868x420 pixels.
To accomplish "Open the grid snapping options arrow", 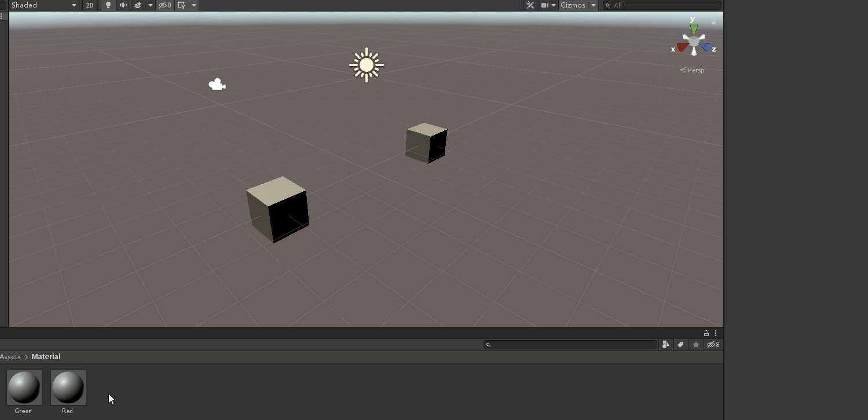I will point(194,5).
